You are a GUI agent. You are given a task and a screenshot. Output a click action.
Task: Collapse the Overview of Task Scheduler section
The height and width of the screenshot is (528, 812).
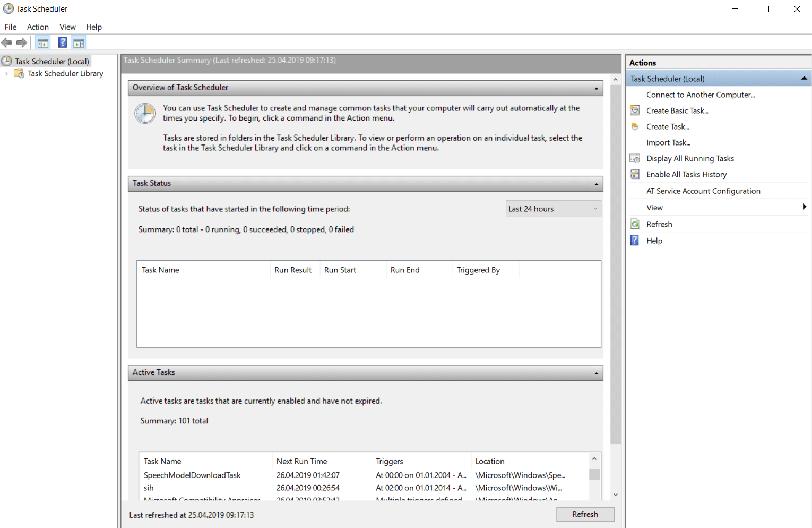(595, 88)
